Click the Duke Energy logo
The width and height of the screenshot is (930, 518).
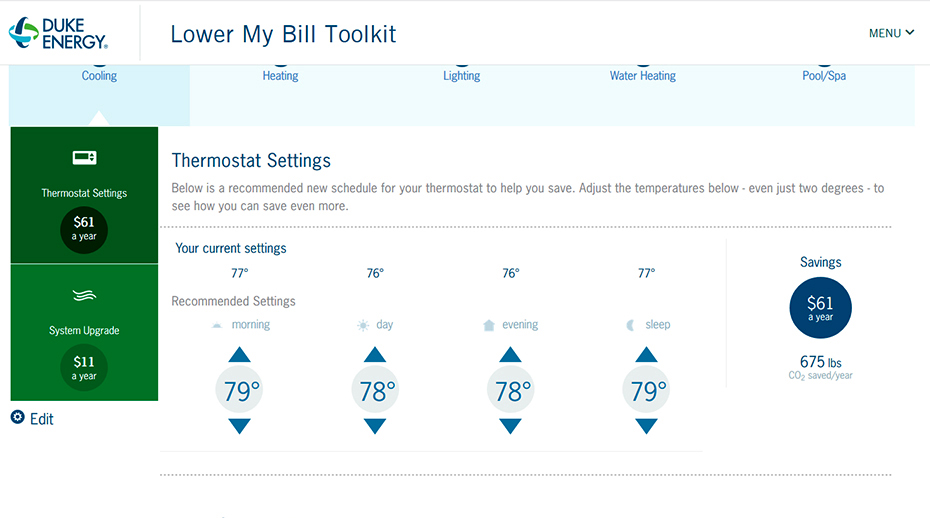(58, 33)
